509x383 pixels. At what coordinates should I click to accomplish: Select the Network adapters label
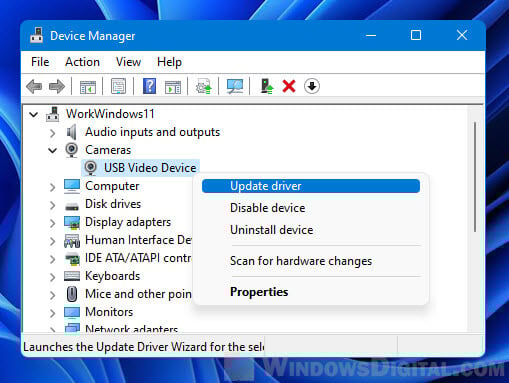click(x=131, y=329)
